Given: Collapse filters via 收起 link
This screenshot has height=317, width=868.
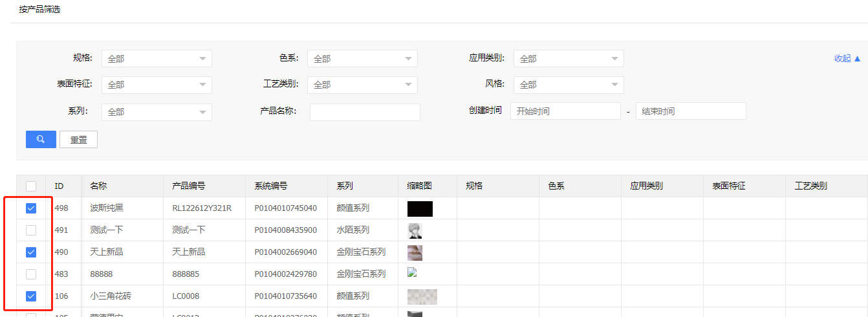Looking at the screenshot, I should [x=847, y=58].
